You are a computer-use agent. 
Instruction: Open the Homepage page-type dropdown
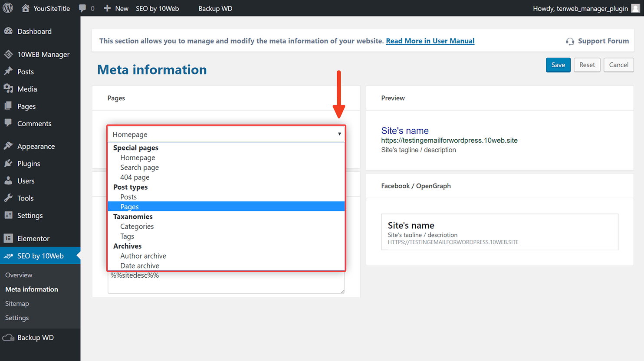point(226,134)
